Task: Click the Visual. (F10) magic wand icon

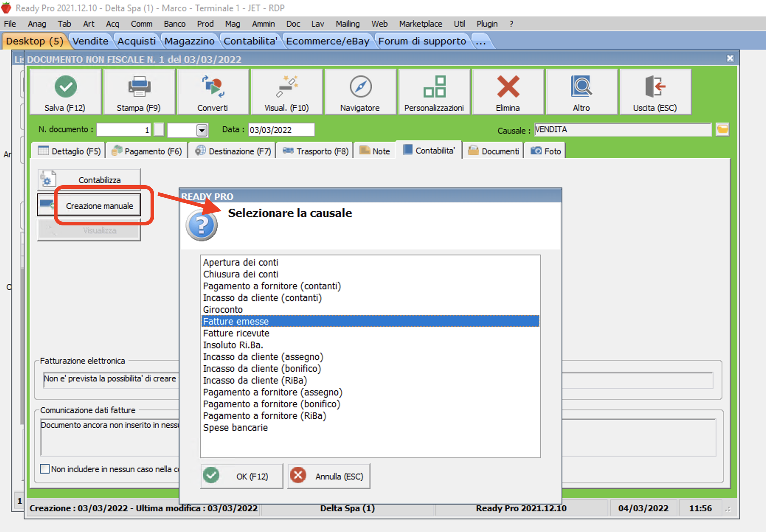Action: [x=287, y=86]
